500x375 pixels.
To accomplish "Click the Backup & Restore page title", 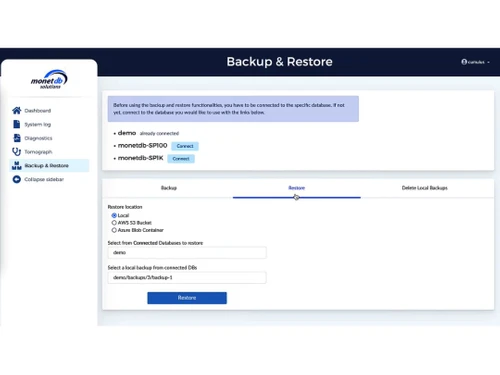I will [279, 62].
